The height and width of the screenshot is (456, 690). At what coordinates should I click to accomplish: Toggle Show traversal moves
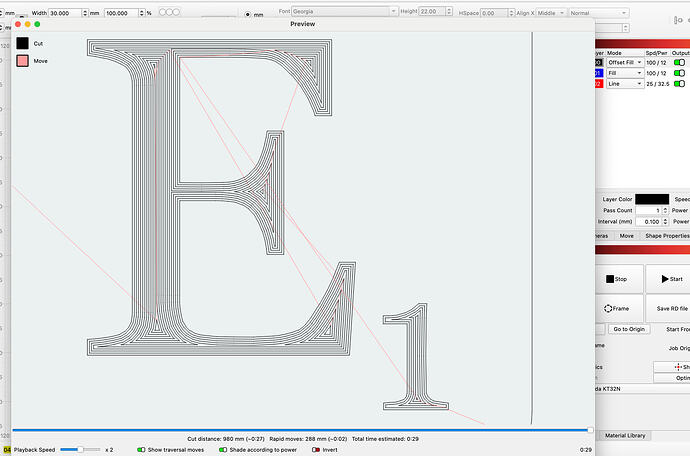point(141,450)
